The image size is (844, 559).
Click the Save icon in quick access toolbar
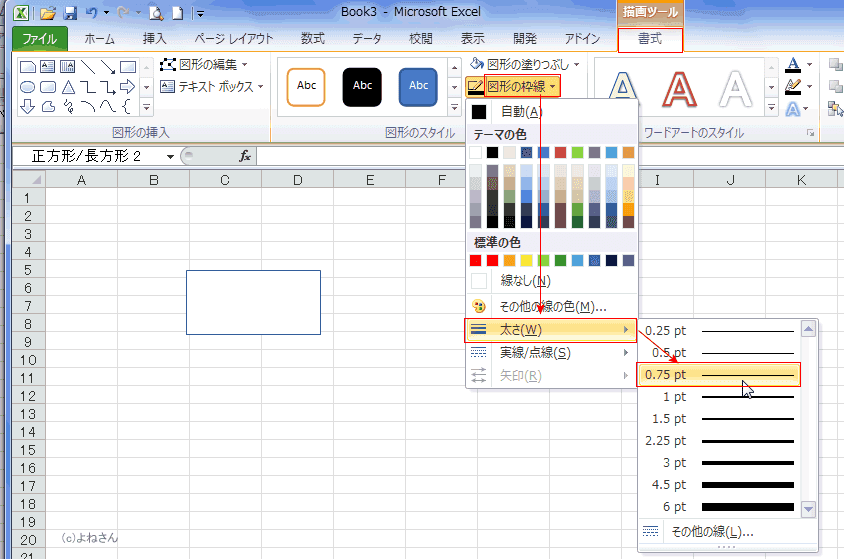pyautogui.click(x=70, y=13)
